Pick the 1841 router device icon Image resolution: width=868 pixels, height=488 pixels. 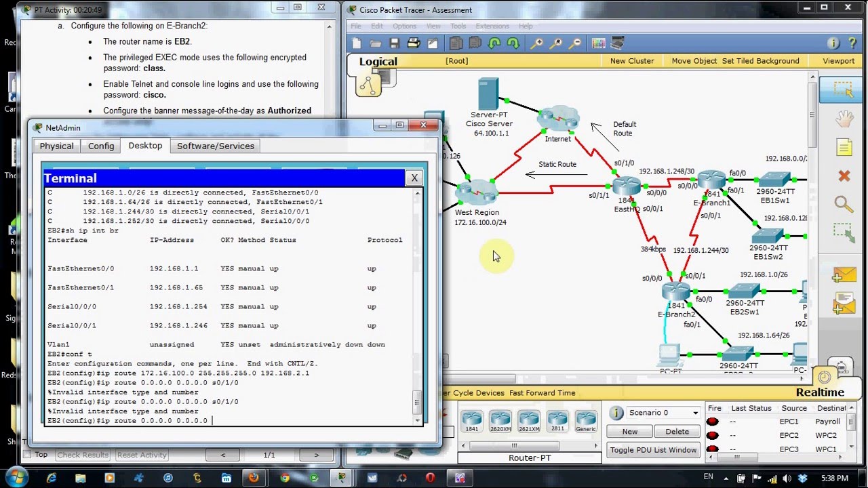pos(472,421)
